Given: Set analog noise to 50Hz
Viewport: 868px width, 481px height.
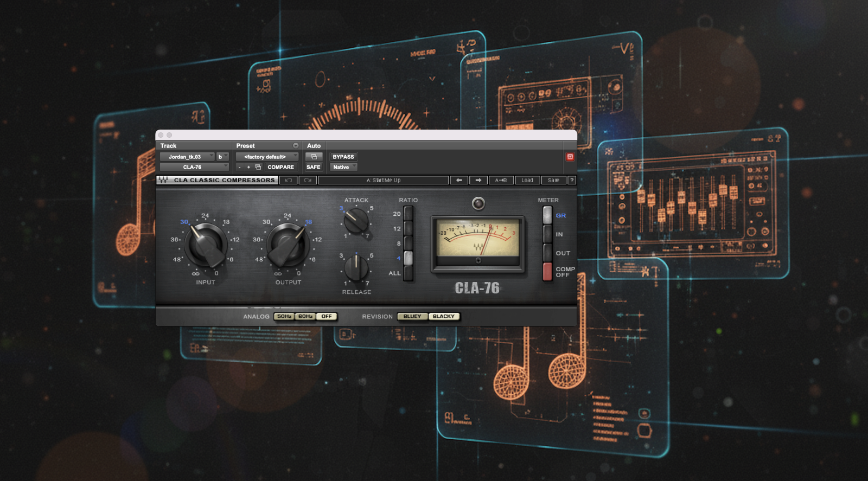Looking at the screenshot, I should pos(284,316).
